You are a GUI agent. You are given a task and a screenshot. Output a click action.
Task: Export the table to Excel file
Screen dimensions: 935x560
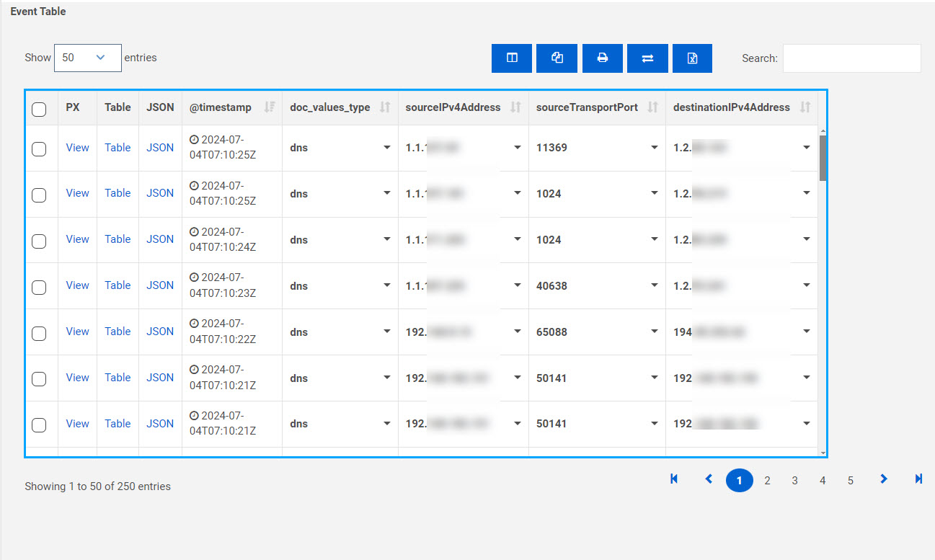point(692,58)
